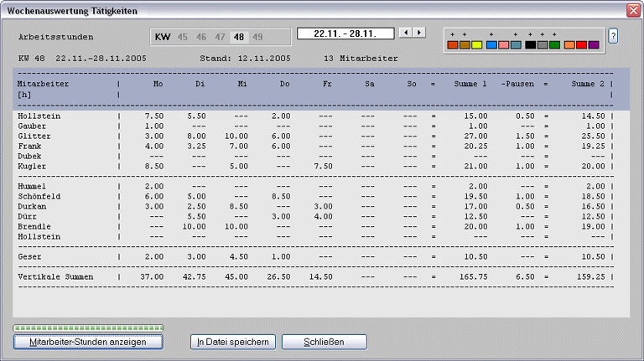Viewport: 644px width, 361px height.
Task: Click Wednesday vertical sum 45.00
Action: pyautogui.click(x=236, y=277)
